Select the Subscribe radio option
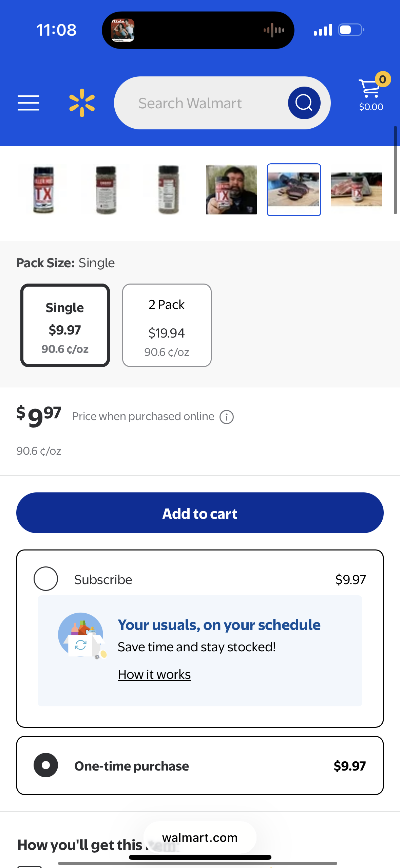 coord(46,579)
